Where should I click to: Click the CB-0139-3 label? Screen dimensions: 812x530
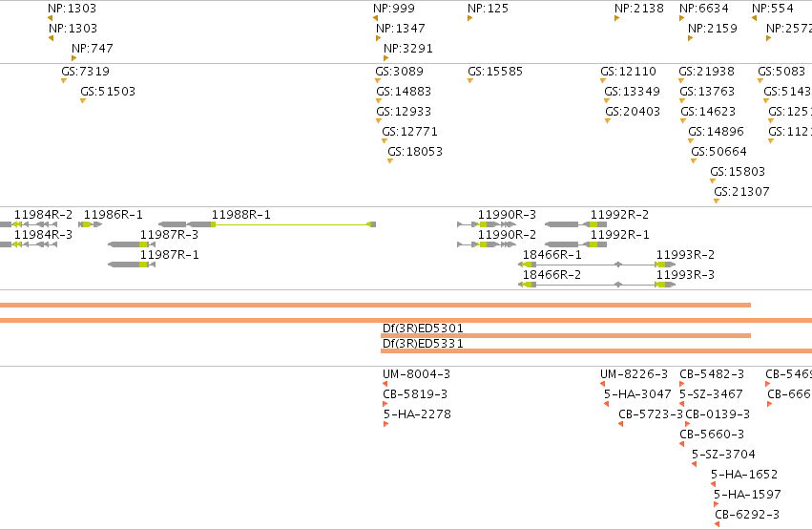(x=718, y=414)
